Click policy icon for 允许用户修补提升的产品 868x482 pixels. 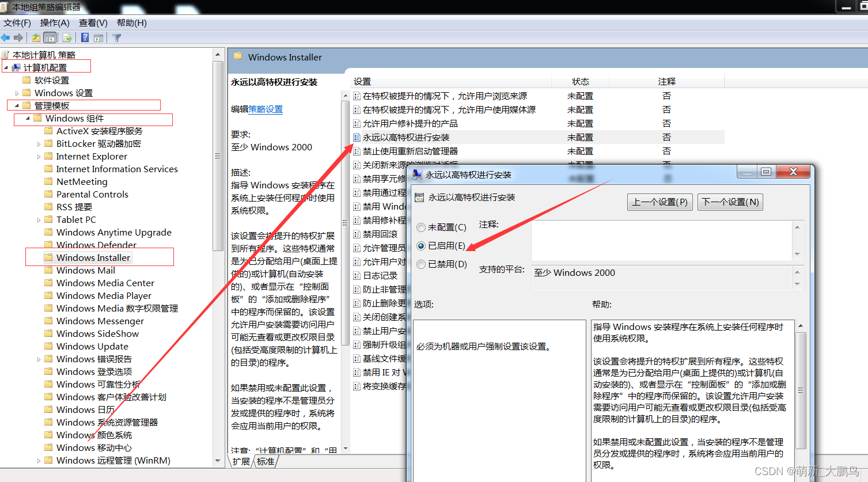tap(357, 124)
